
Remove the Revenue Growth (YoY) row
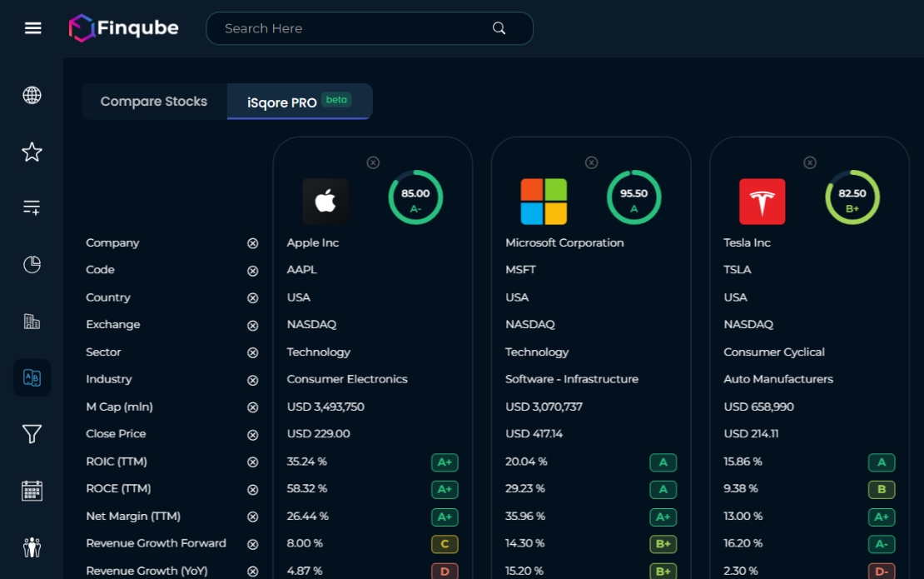(x=253, y=572)
